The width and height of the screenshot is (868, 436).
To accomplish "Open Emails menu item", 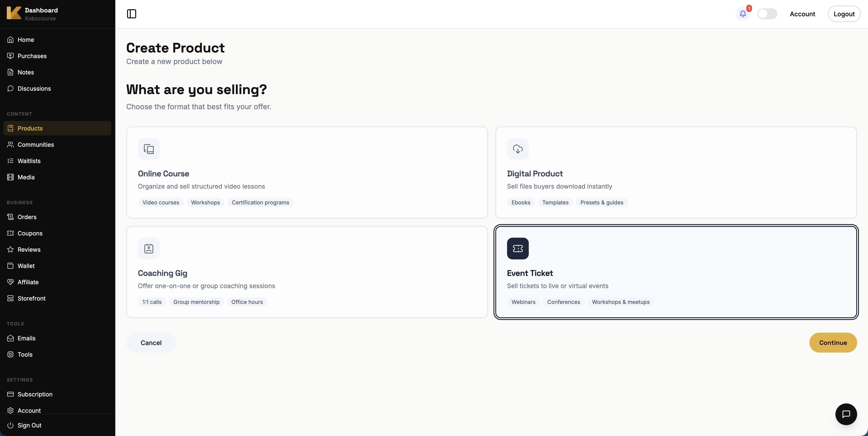I will [57, 338].
